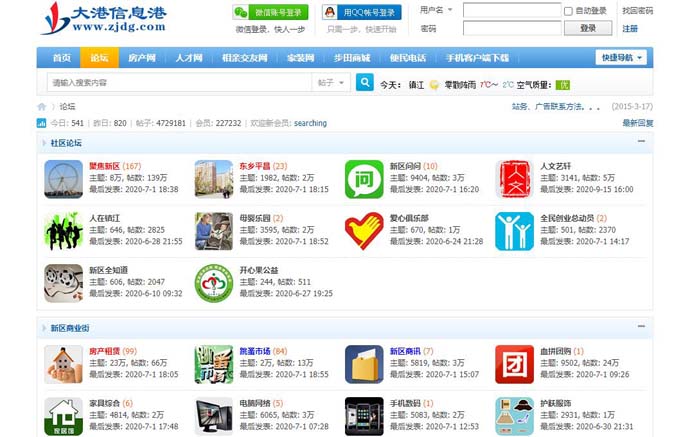
Task: Enable the 自动登录 checkbox
Action: (568, 11)
